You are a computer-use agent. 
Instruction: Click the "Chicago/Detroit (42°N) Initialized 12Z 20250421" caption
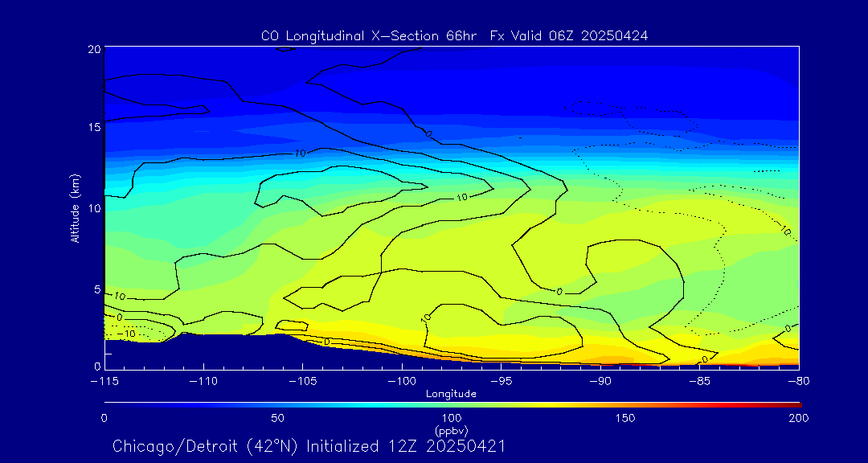[x=309, y=446]
